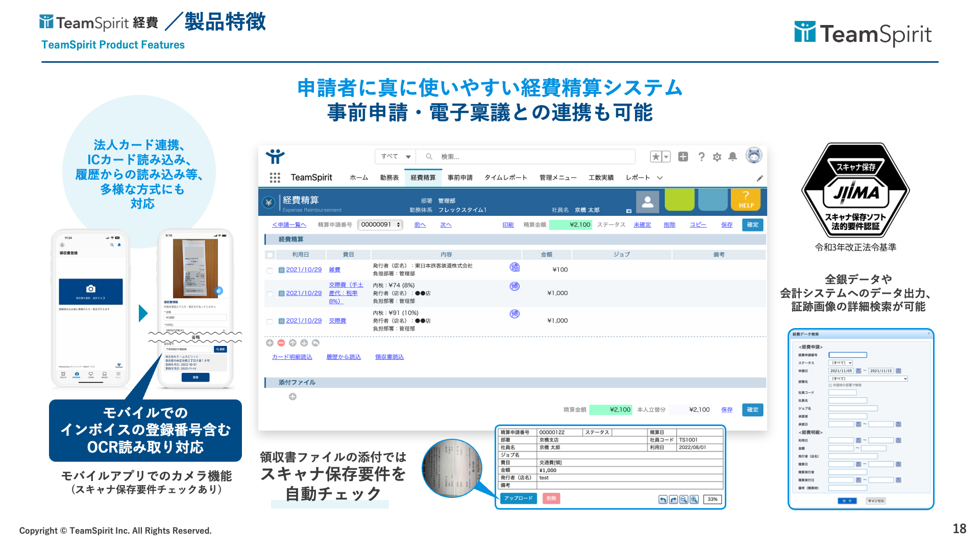This screenshot has height=551, width=980.
Task: Click the notification bell icon
Action: point(732,157)
